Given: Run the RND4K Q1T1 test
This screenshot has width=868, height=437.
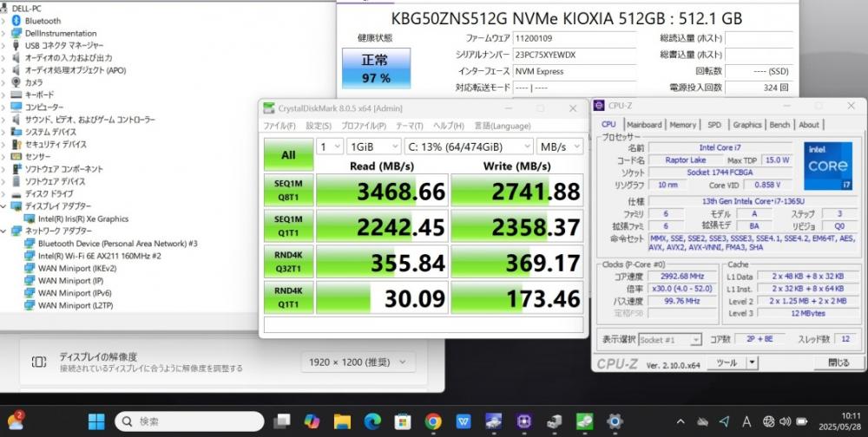Looking at the screenshot, I should pyautogui.click(x=288, y=297).
